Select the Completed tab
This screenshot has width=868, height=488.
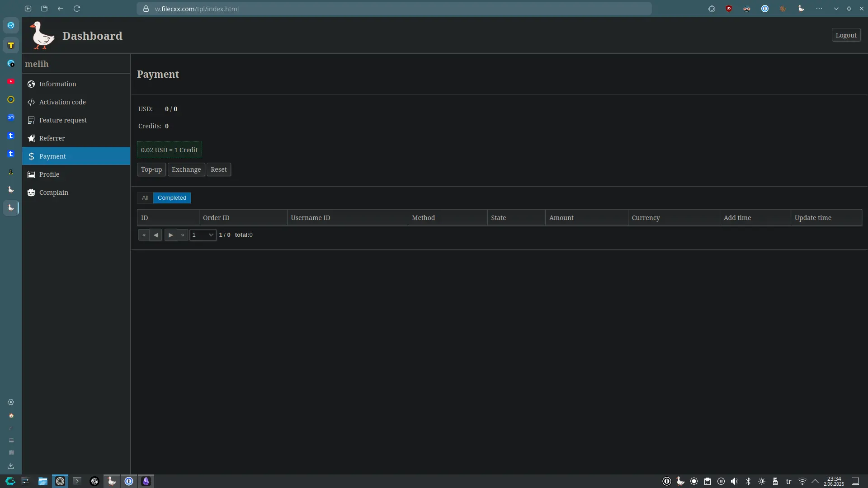[172, 198]
